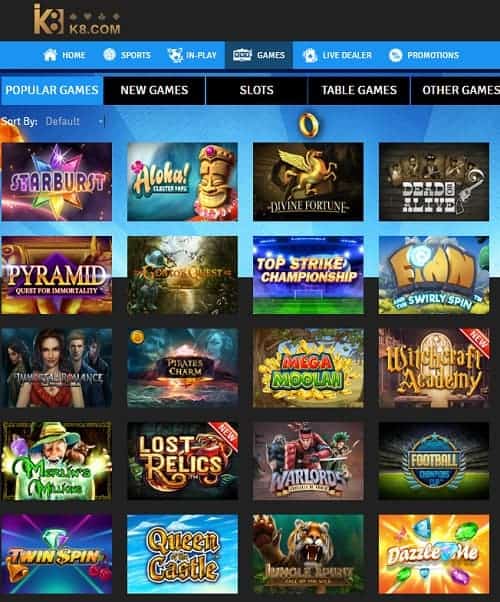The width and height of the screenshot is (500, 602).
Task: Click the Promotions icon
Action: [x=395, y=55]
